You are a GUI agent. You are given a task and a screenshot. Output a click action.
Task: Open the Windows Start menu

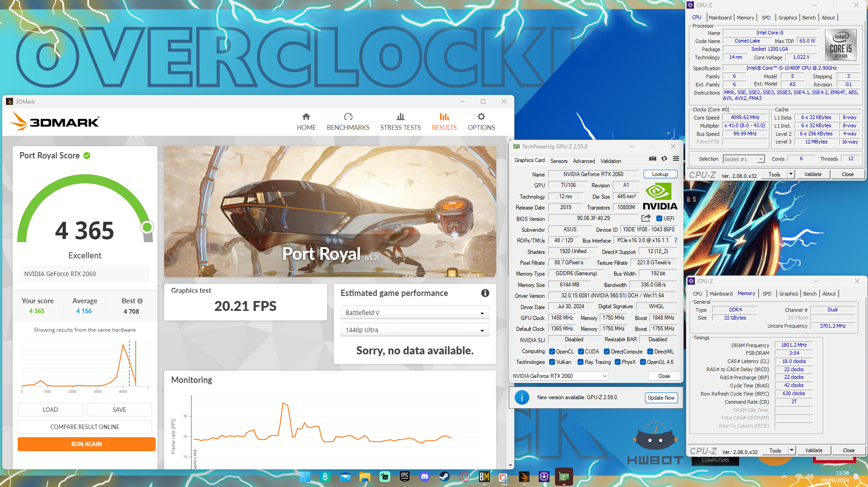pyautogui.click(x=305, y=477)
